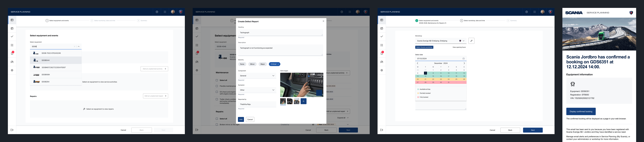Open Scania Sverige AB Enköping workshop dropdown
This screenshot has height=142, width=644.
441,41
